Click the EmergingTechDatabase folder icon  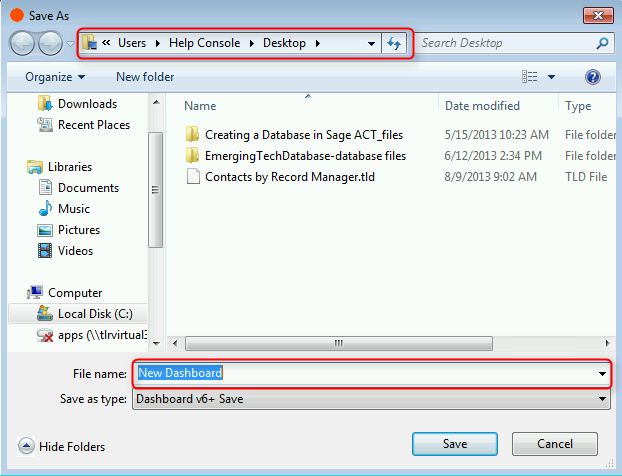192,155
